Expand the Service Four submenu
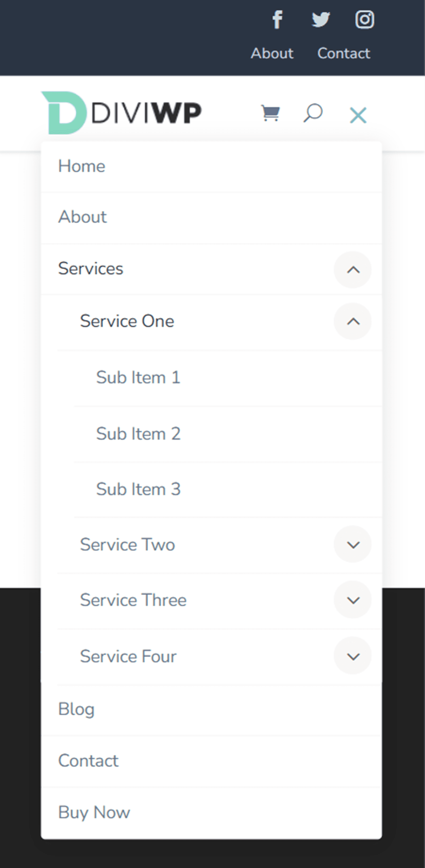Viewport: 425px width, 868px height. (353, 656)
